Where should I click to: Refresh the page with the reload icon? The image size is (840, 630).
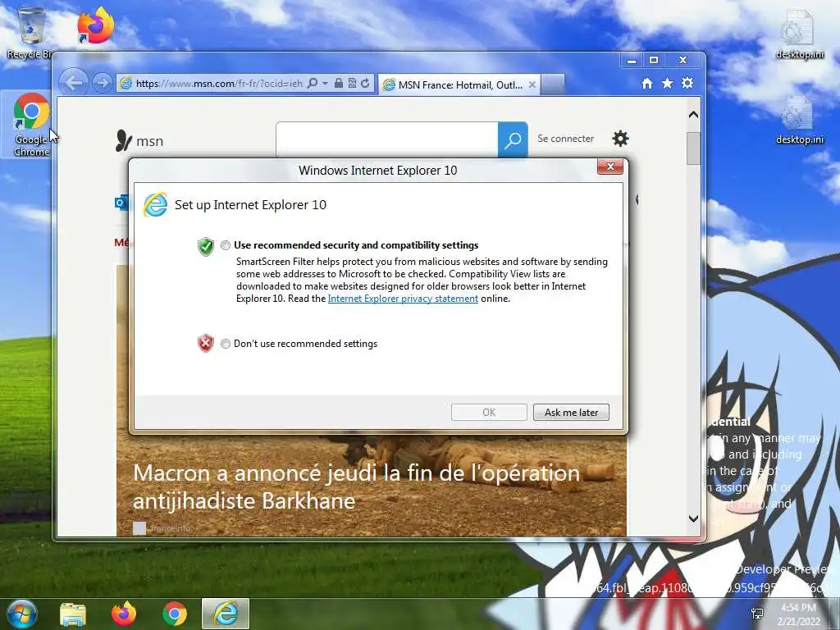pyautogui.click(x=365, y=83)
